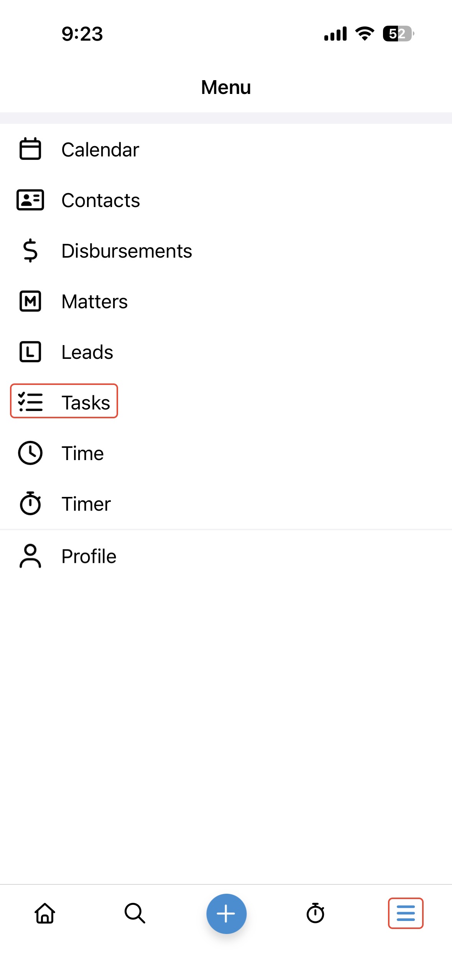The width and height of the screenshot is (452, 980).
Task: Tap the hamburger menu tab
Action: tap(405, 913)
